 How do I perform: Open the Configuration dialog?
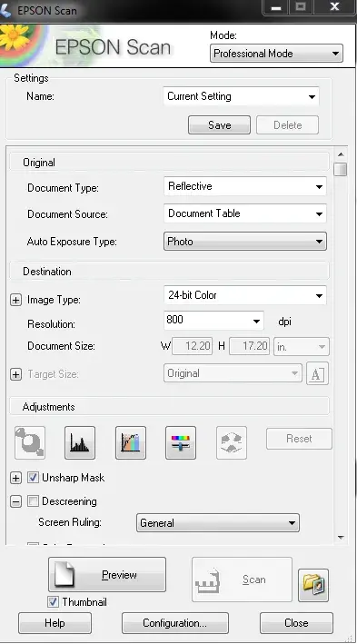tap(175, 623)
